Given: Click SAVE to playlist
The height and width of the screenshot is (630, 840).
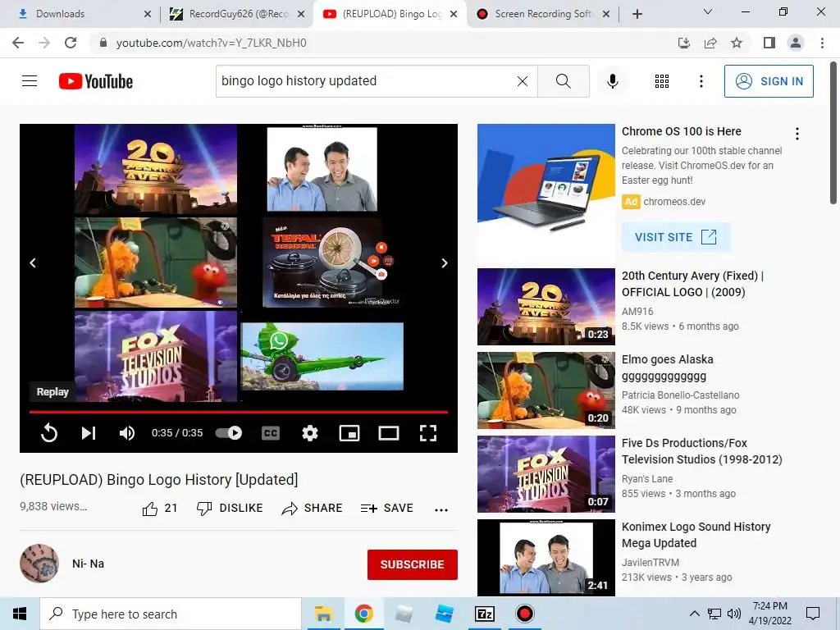Looking at the screenshot, I should [x=387, y=509].
